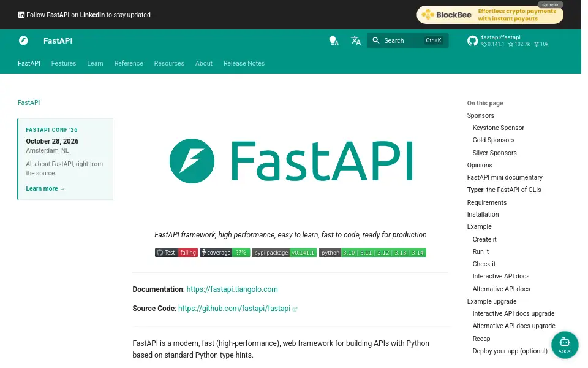Viewport: 588px width, 368px height.
Task: Click the external link icon after source URL
Action: pyautogui.click(x=295, y=309)
